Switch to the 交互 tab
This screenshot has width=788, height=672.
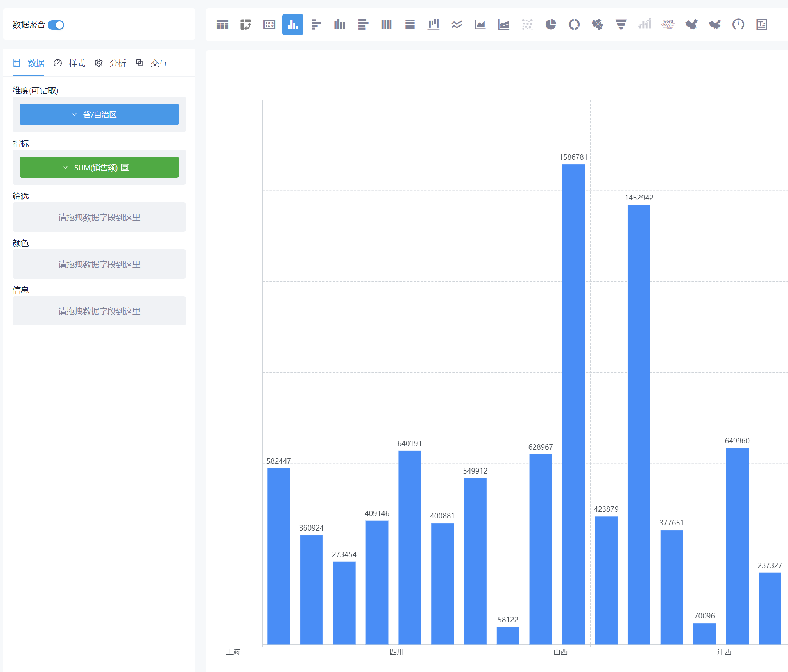coord(152,63)
